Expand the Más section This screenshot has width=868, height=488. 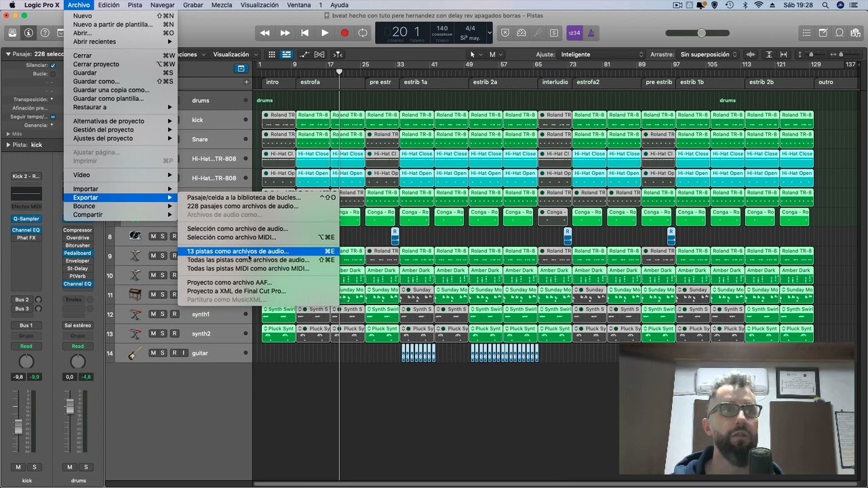click(x=8, y=134)
